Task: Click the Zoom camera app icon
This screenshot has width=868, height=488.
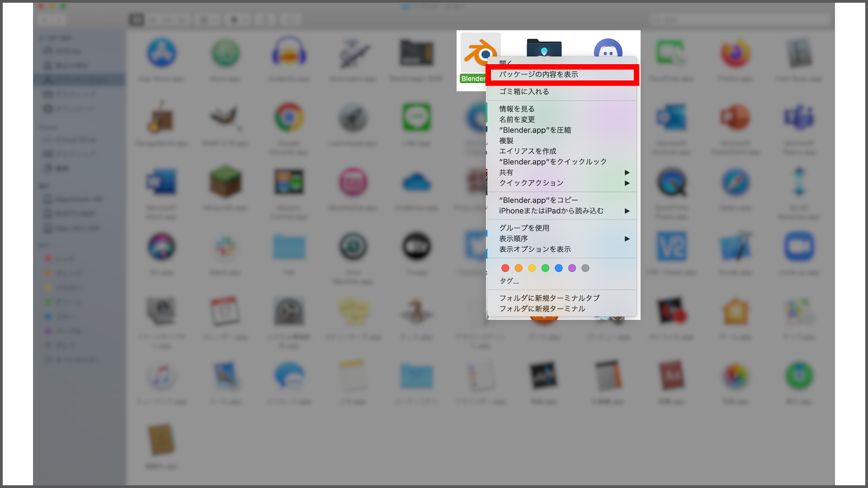Action: click(799, 246)
